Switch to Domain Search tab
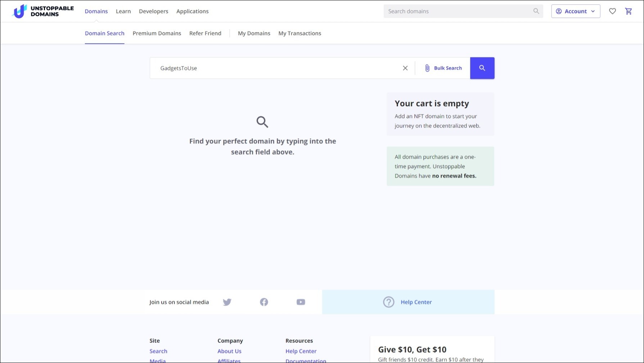Screen dimensions: 644x363 click(105, 33)
